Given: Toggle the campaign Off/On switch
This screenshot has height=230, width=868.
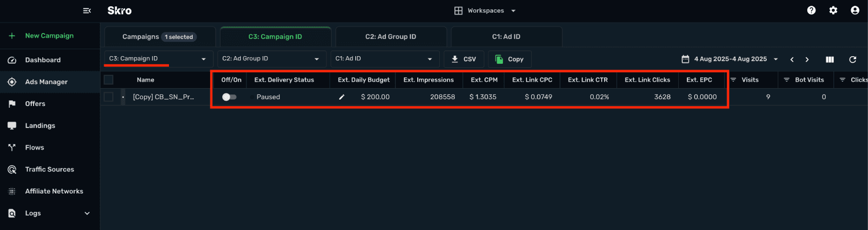Looking at the screenshot, I should (x=230, y=97).
